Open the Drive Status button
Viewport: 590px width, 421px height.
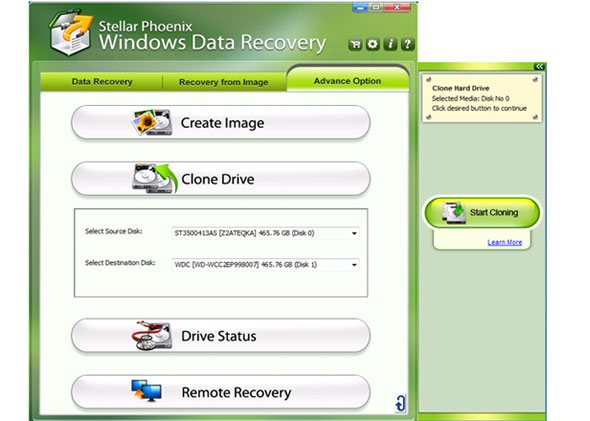pos(221,336)
